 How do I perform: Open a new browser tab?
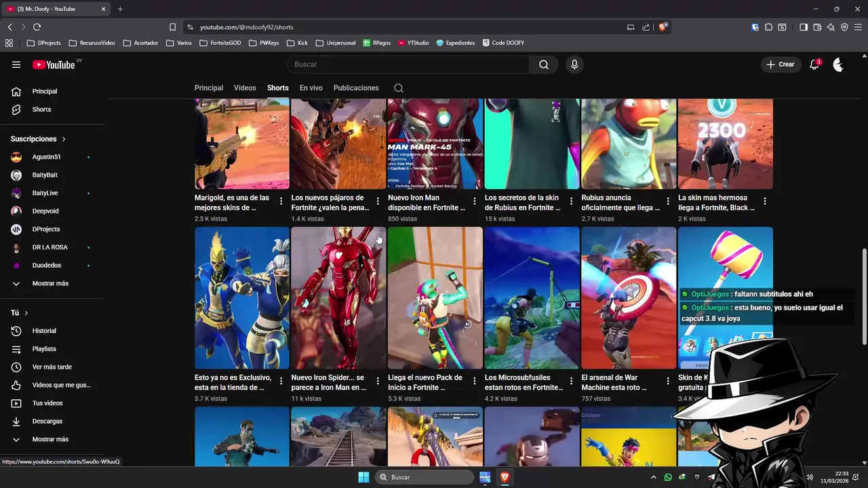coord(120,9)
